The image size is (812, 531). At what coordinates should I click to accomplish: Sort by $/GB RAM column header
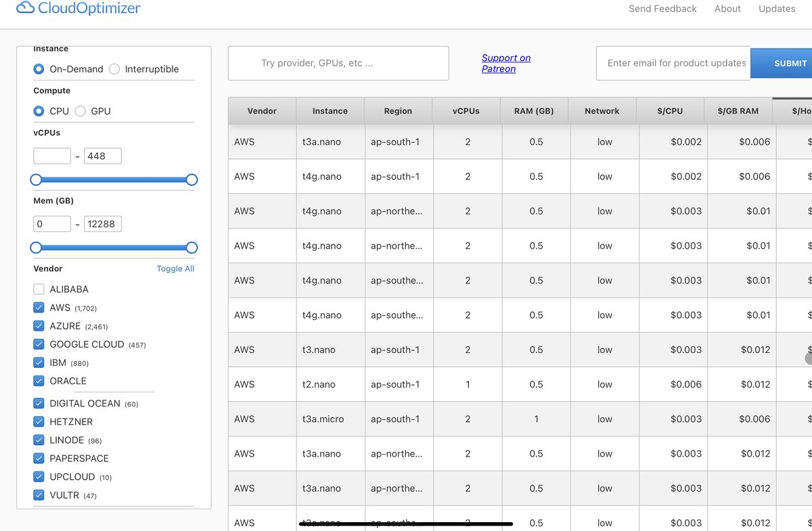point(738,111)
